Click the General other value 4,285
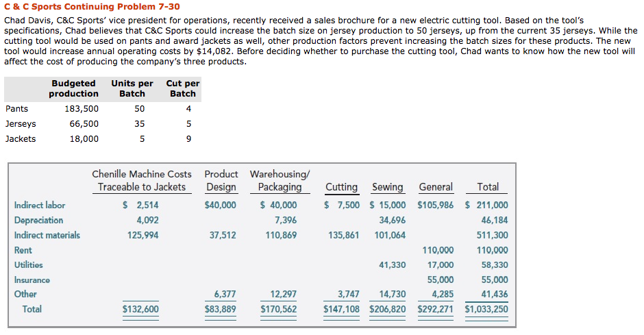The image size is (644, 335). [x=443, y=295]
